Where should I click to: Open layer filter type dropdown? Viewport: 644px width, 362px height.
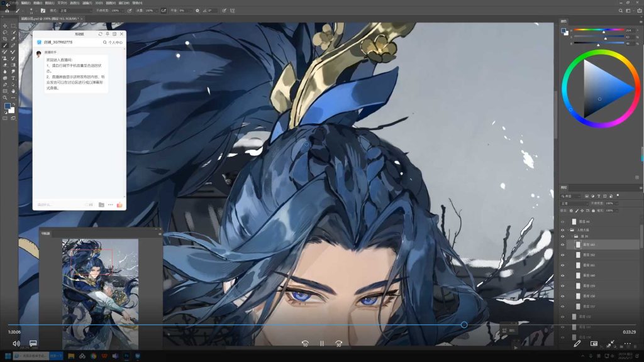tap(571, 196)
